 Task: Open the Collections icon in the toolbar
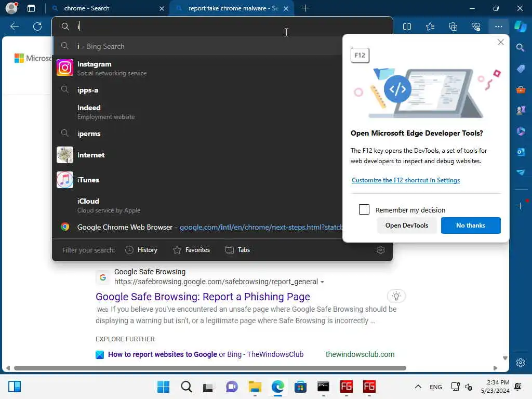453,26
